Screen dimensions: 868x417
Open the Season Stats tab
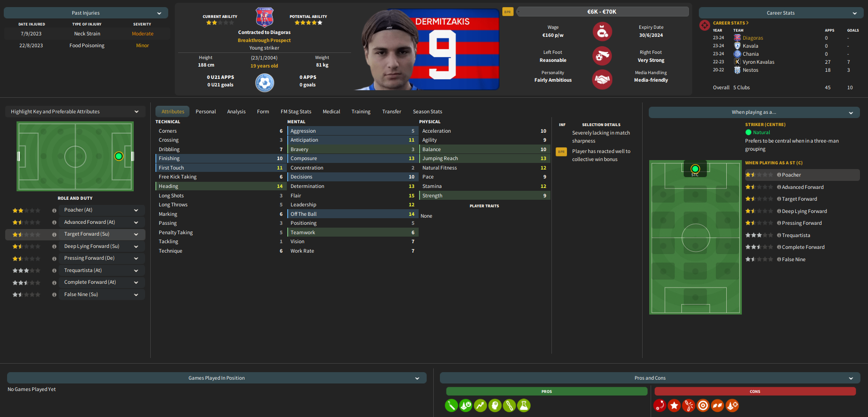427,111
